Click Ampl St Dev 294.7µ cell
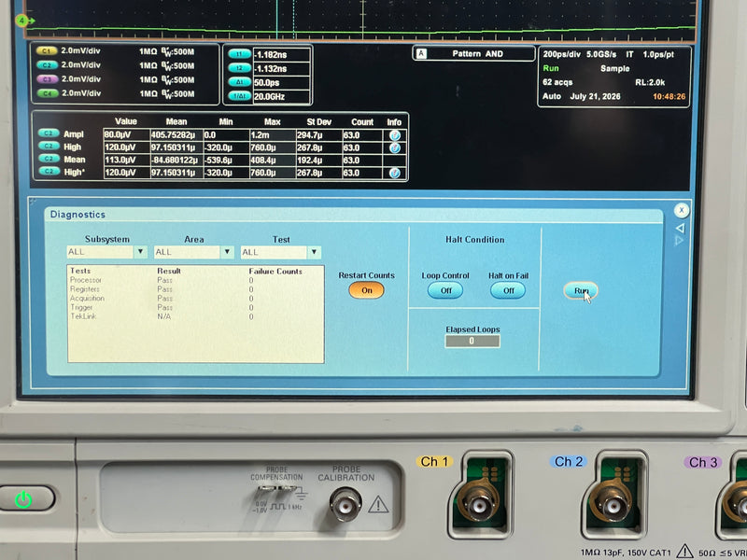The height and width of the screenshot is (560, 747). (x=319, y=135)
